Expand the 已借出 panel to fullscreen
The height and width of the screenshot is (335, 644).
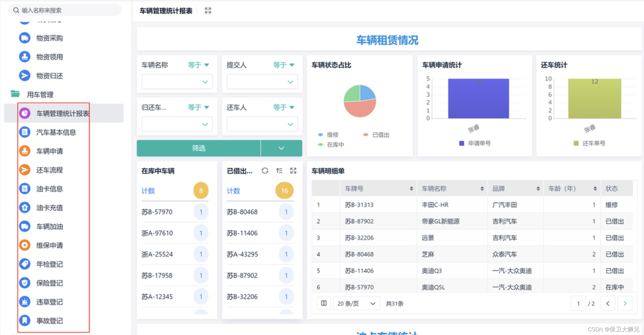point(293,171)
